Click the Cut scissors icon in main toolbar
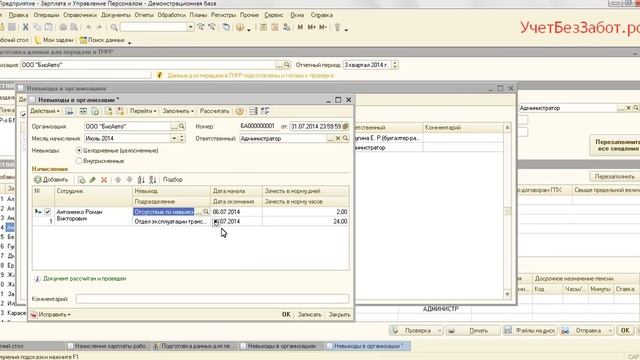 click(x=25, y=27)
